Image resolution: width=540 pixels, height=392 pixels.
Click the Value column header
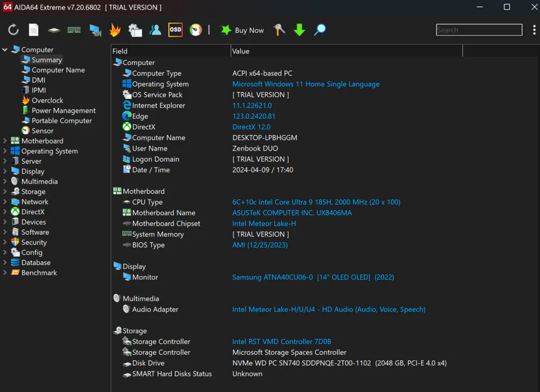(x=347, y=51)
